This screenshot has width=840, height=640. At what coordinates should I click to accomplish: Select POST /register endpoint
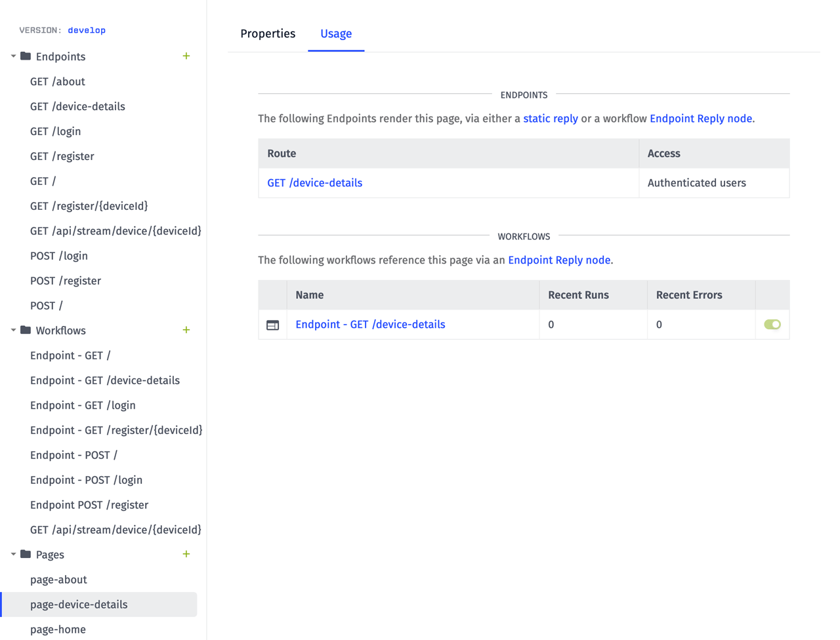pos(66,281)
